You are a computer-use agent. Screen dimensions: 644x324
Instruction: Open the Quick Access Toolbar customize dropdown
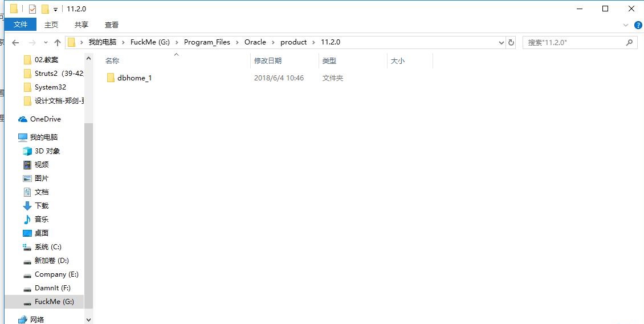coord(55,10)
